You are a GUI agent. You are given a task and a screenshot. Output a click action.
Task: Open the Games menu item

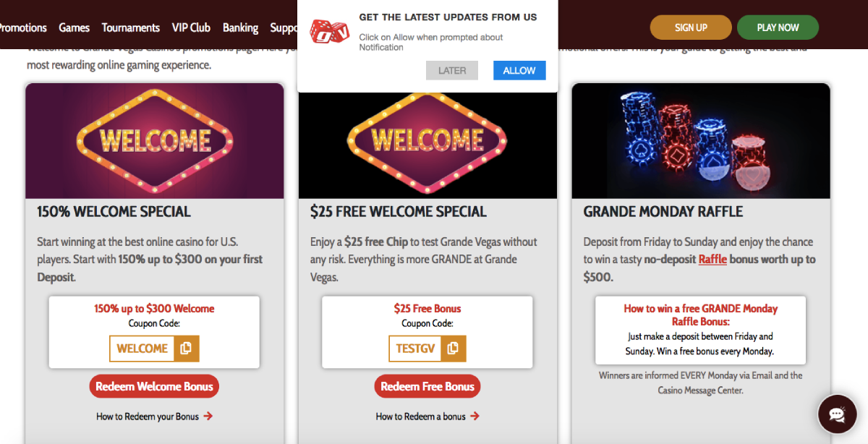pyautogui.click(x=74, y=27)
